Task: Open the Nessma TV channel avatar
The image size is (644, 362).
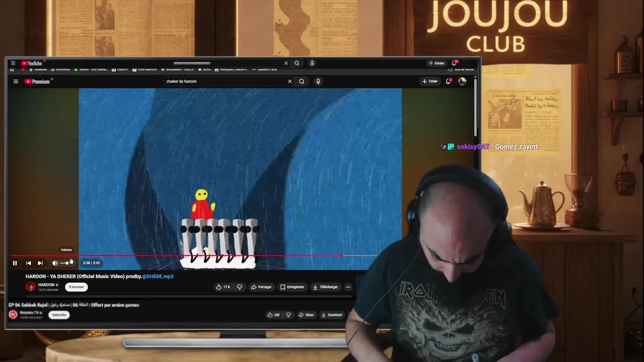Action: (13, 315)
